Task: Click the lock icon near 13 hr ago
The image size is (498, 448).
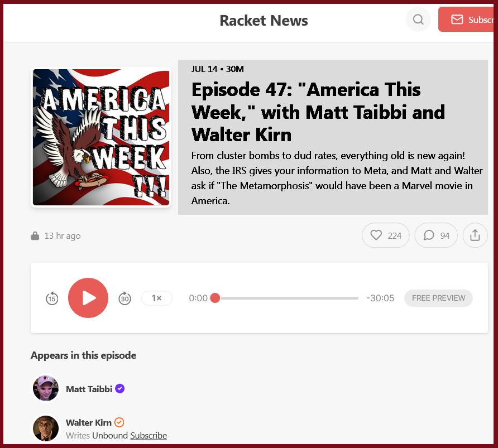Action: (x=35, y=236)
